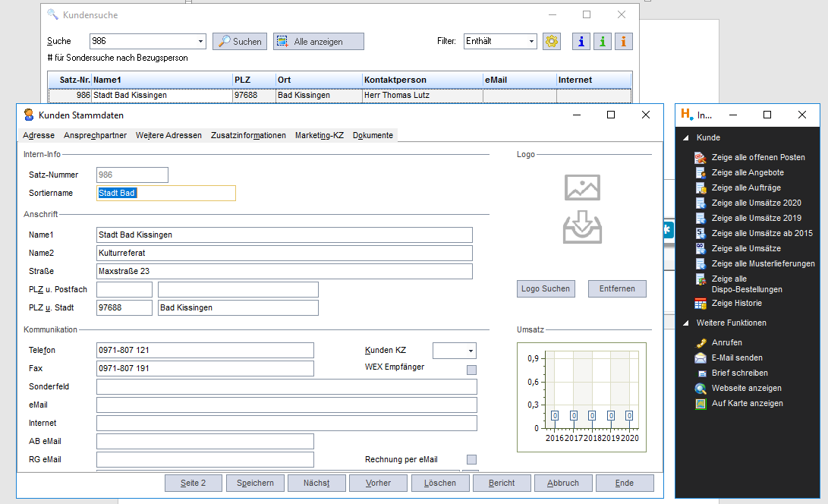Open the Ansprechpartner tab
The image size is (828, 504).
(x=95, y=135)
